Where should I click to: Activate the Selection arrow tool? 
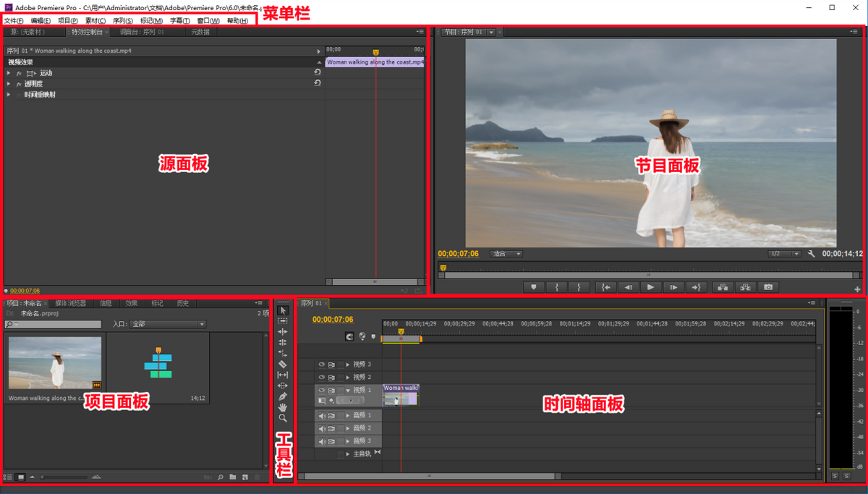283,310
